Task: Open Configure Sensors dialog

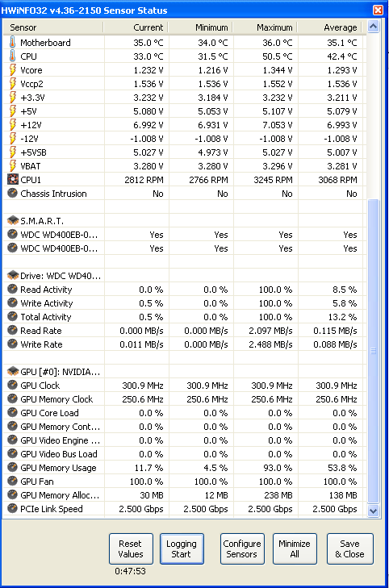Action: (x=242, y=548)
